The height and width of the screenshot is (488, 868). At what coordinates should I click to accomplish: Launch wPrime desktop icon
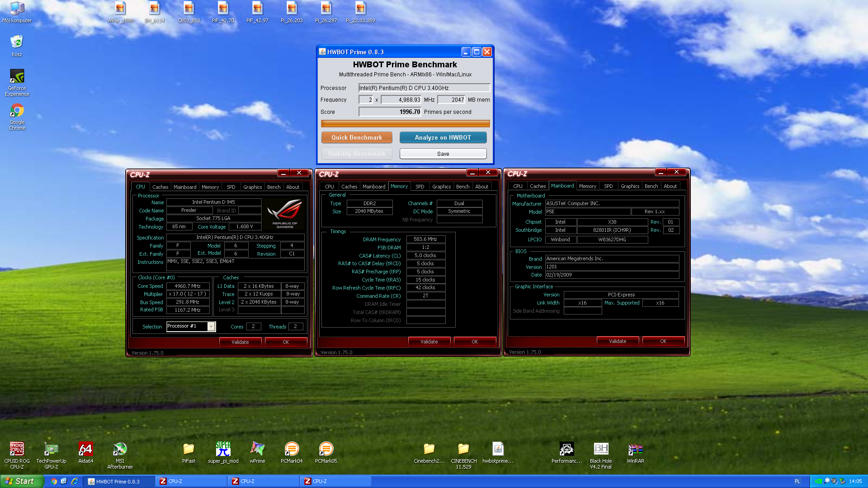[x=257, y=453]
